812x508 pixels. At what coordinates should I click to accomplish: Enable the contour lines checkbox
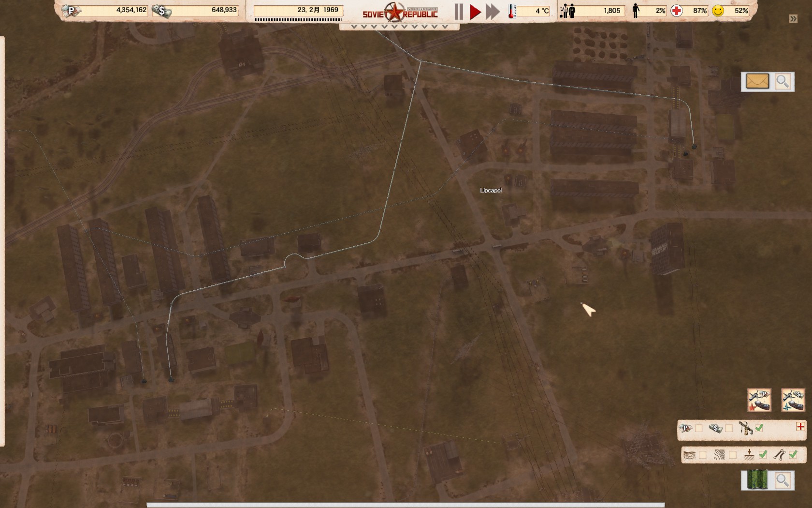click(x=733, y=455)
